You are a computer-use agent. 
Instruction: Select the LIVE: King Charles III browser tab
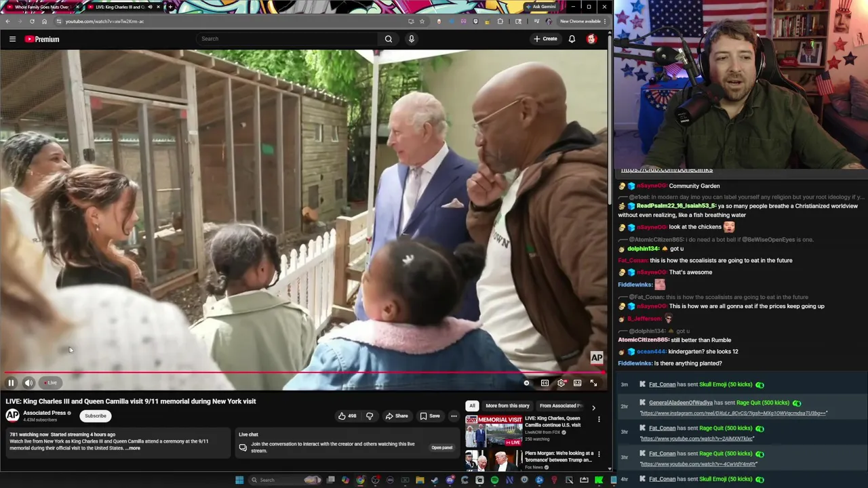click(x=124, y=7)
